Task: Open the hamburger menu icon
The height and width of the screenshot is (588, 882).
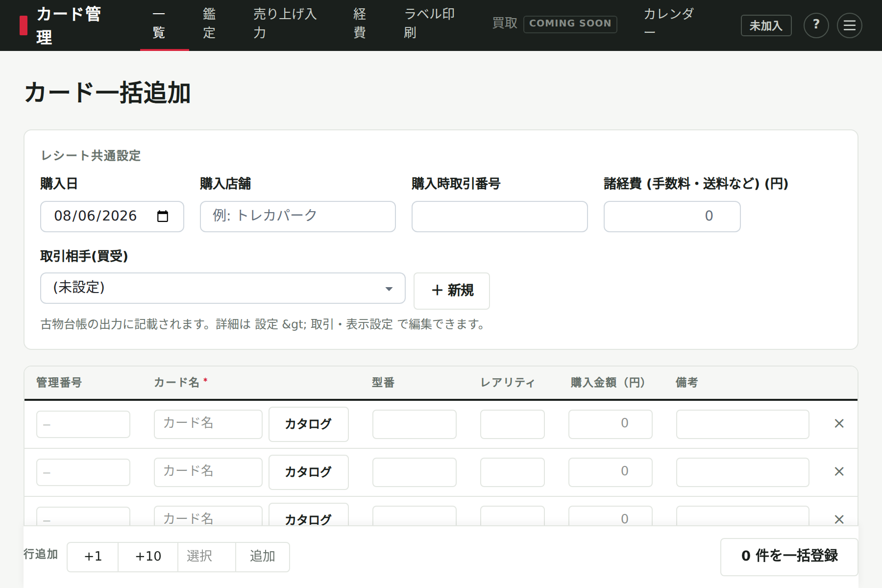Action: pos(849,25)
